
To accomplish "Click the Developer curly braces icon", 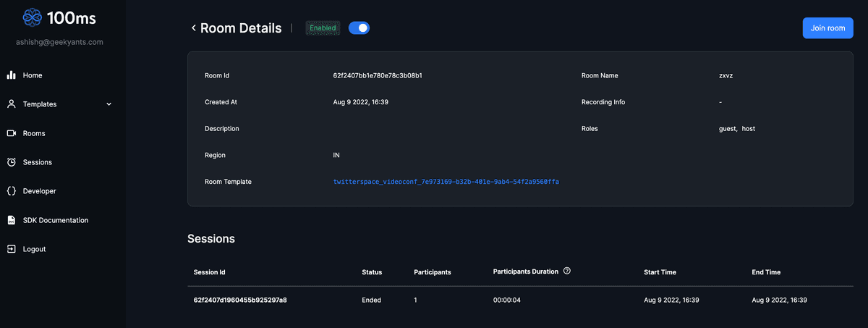I will click(x=12, y=191).
